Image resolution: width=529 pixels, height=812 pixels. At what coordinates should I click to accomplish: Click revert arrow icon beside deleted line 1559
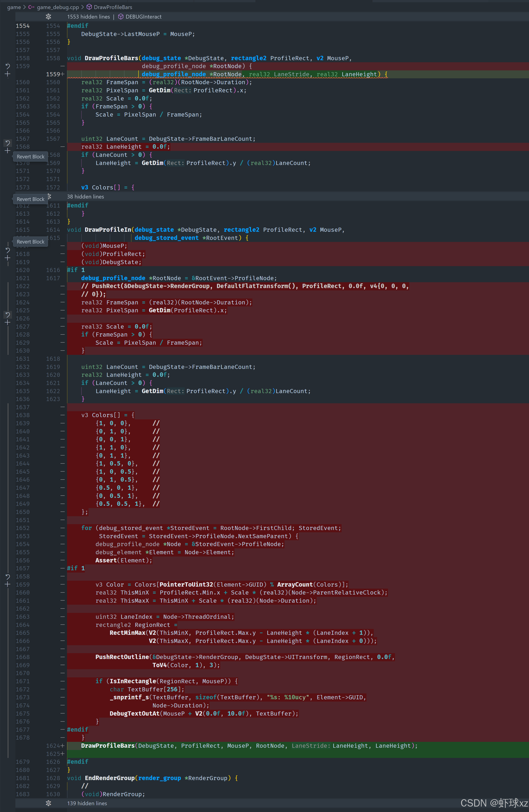coord(7,66)
